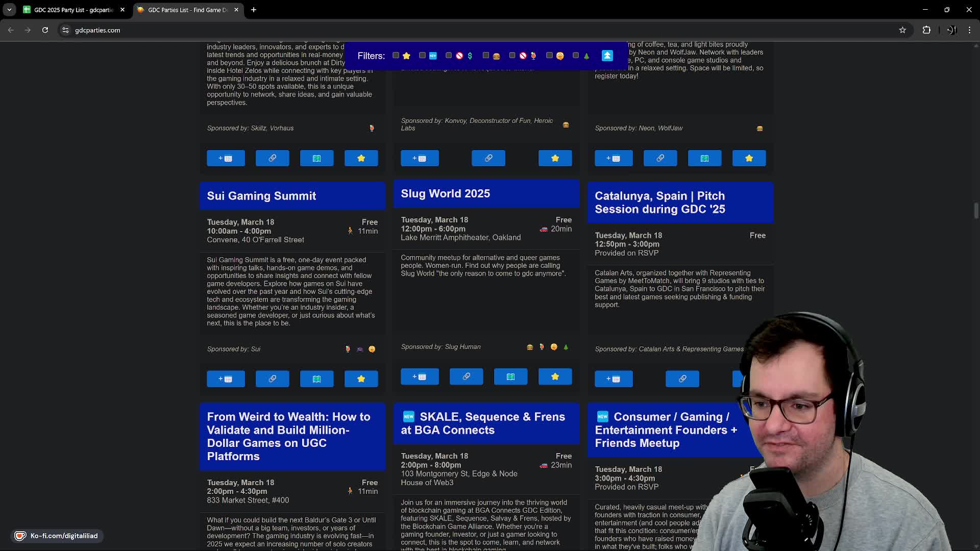The width and height of the screenshot is (980, 551).
Task: Go forward in browser history
Action: coord(28,30)
